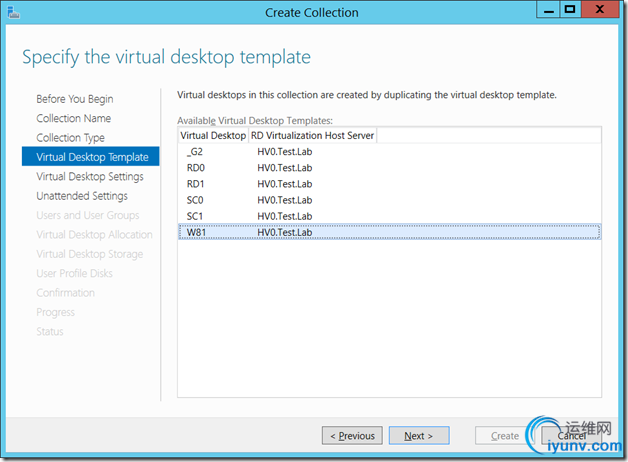Click HV0.Test.Lab host in the RD1 row
Screen dimensions: 628x462
click(284, 184)
